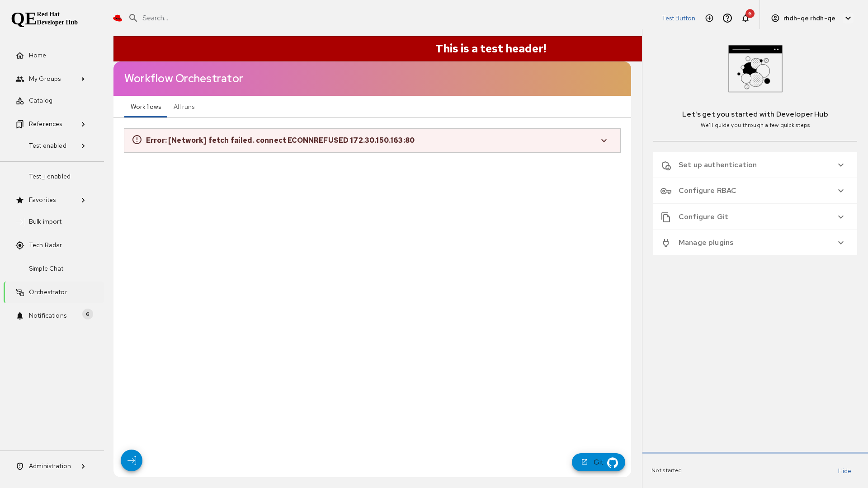Click the create plus circle icon

click(709, 18)
